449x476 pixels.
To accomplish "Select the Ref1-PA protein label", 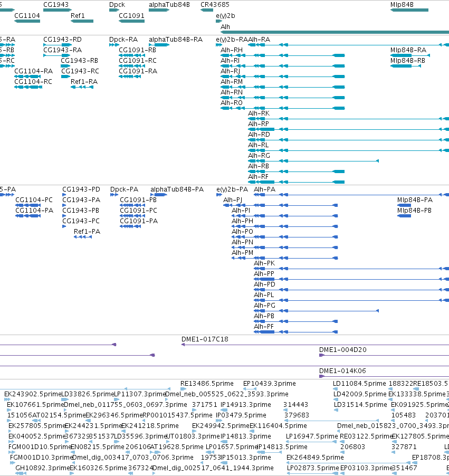I will click(87, 231).
